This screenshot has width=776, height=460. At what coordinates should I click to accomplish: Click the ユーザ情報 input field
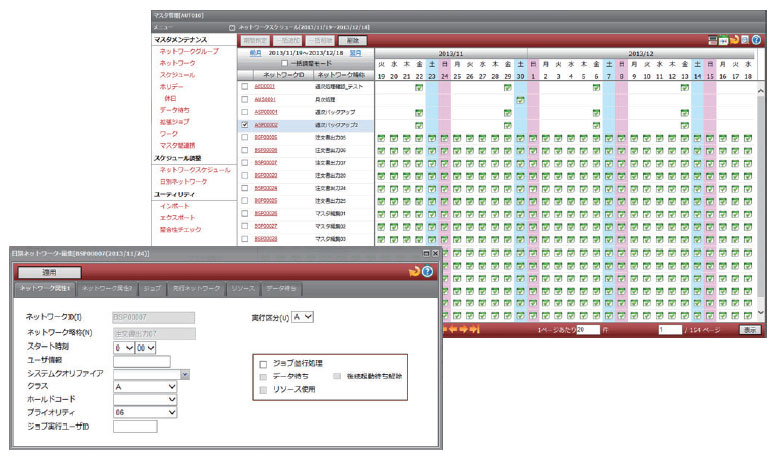tap(142, 361)
